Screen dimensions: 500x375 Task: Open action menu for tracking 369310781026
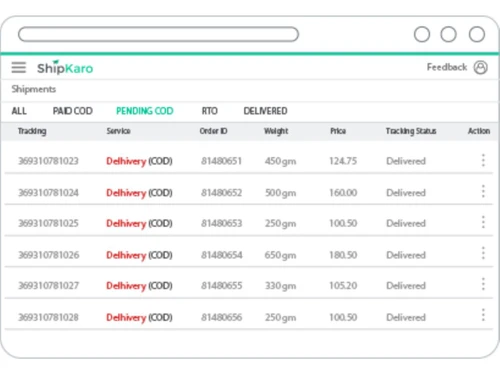pos(483,253)
